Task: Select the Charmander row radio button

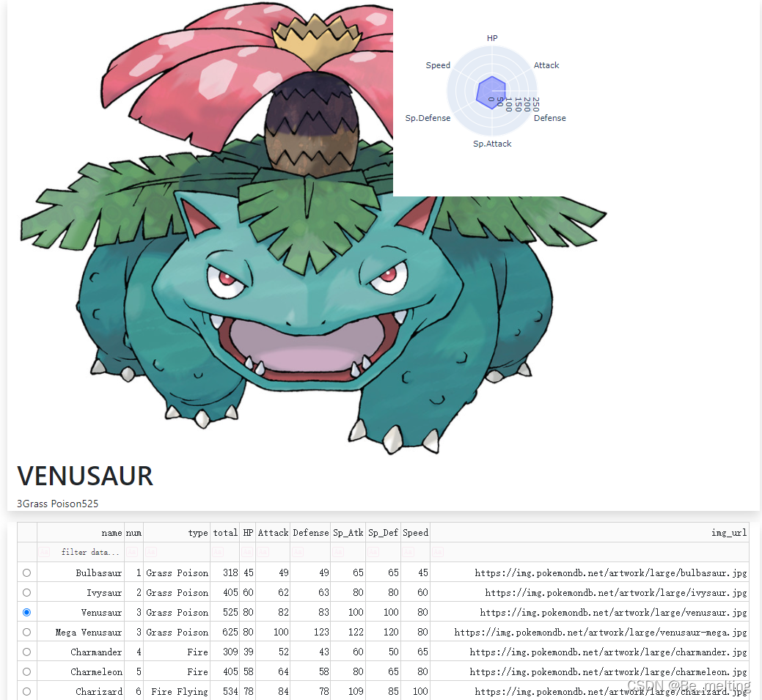Action: tap(26, 652)
